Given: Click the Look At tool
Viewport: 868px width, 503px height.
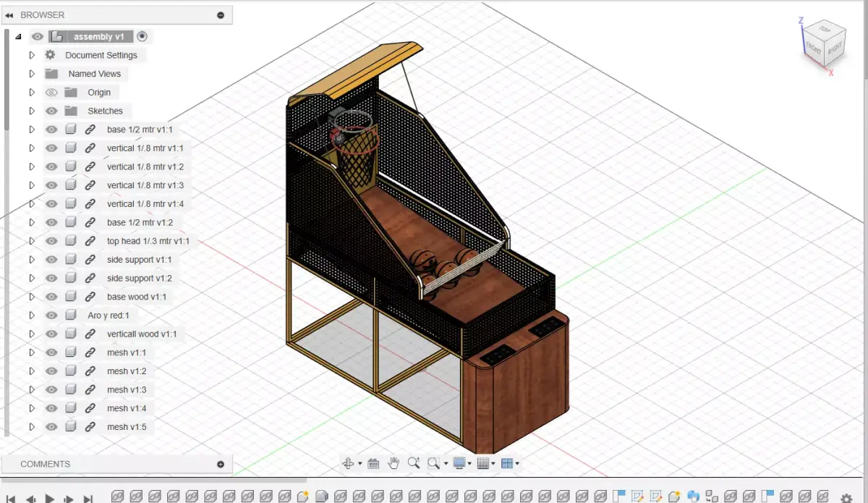Looking at the screenshot, I should pyautogui.click(x=374, y=462).
